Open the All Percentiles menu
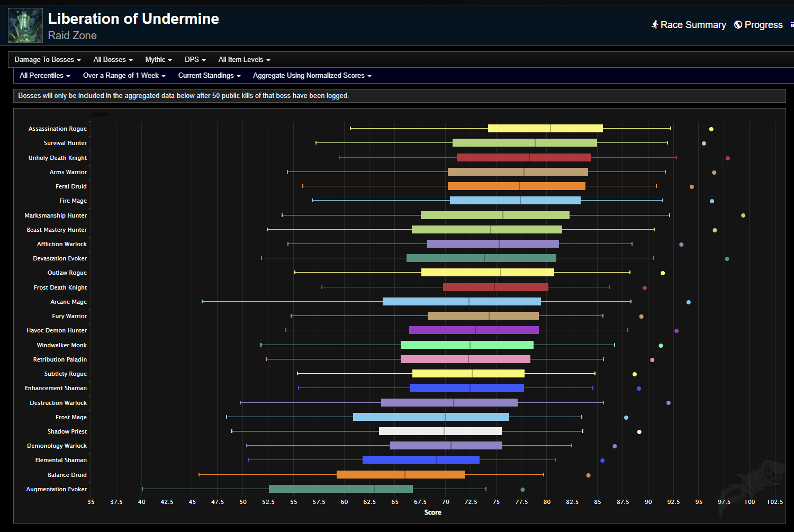 tap(44, 76)
